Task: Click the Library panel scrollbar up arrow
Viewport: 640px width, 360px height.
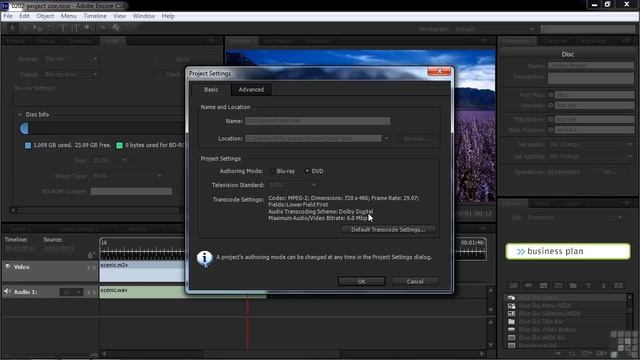Action: pos(629,297)
